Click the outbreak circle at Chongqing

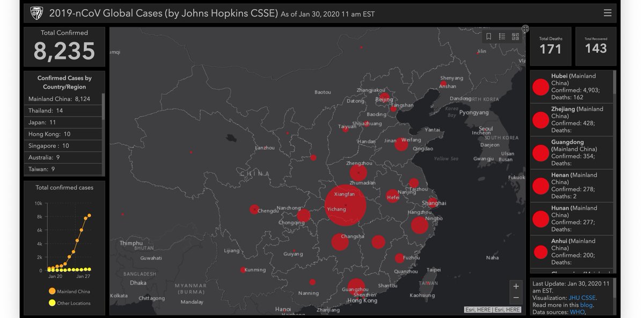click(304, 216)
